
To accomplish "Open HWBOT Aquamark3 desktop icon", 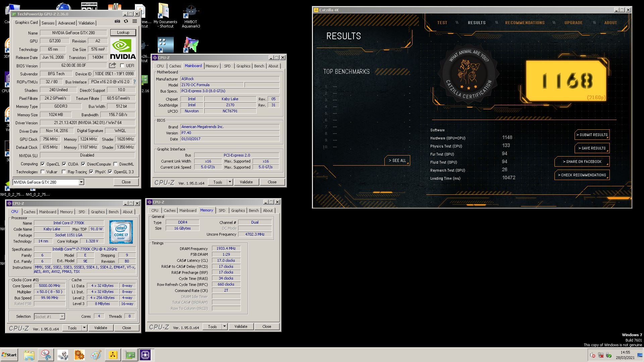I will pyautogui.click(x=191, y=16).
